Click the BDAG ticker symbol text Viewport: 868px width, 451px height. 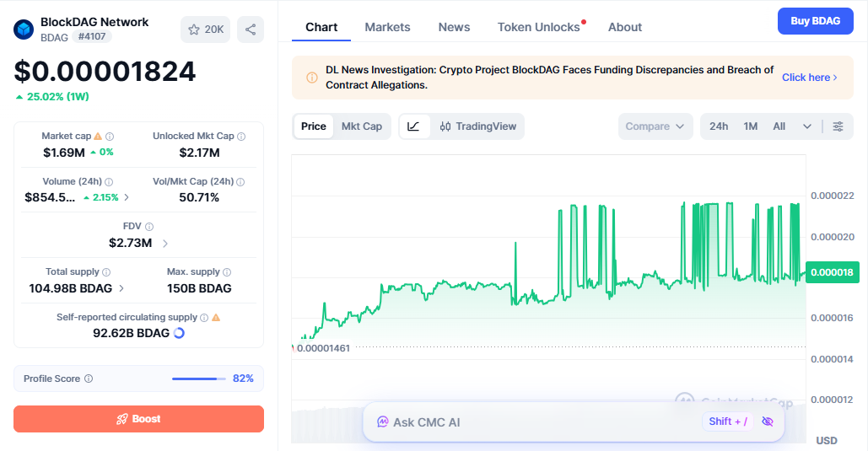(54, 37)
